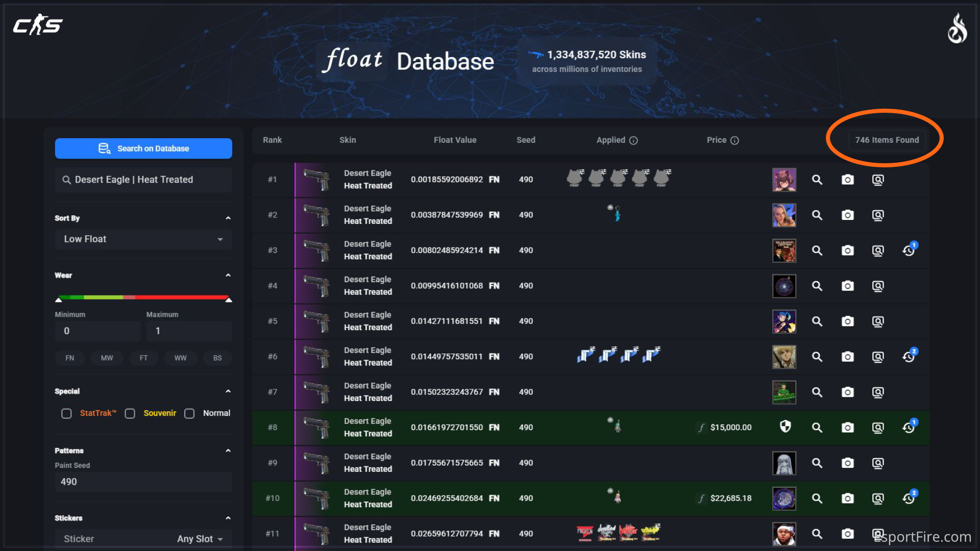Click the Minimum wear input field
The image size is (980, 551).
[x=97, y=331]
